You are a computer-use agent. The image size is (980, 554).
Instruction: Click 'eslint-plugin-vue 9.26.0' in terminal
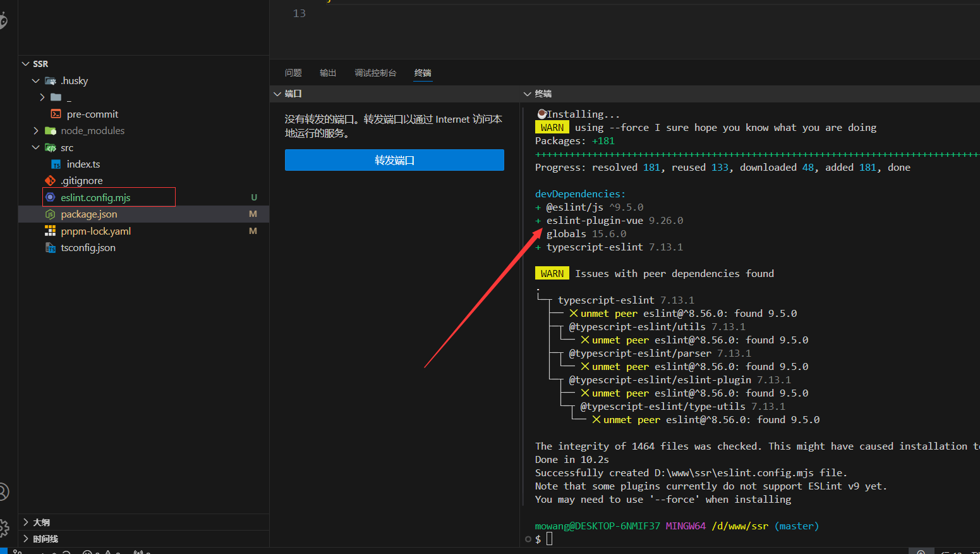[x=615, y=221]
